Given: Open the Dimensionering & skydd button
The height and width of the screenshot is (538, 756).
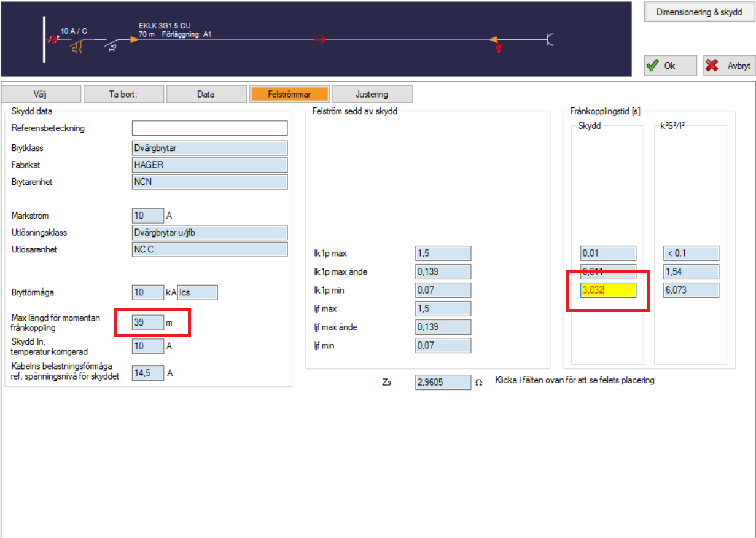Looking at the screenshot, I should pos(699,12).
